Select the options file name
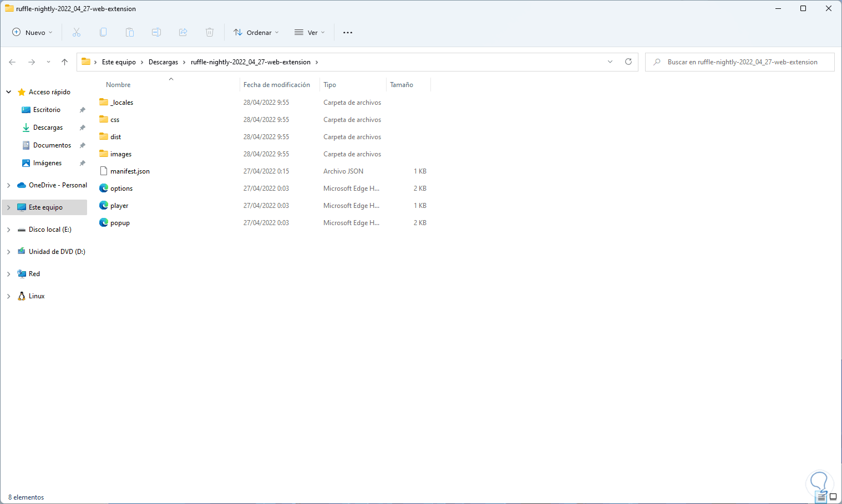This screenshot has height=504, width=842. click(121, 189)
